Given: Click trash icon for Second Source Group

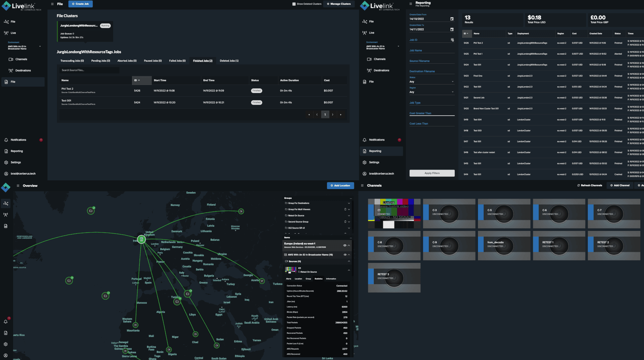Looking at the screenshot, I should (x=345, y=222).
